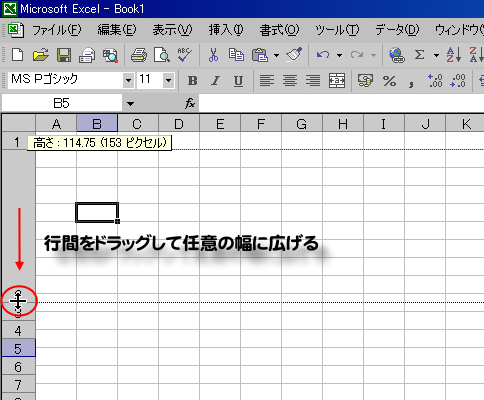The image size is (484, 400).
Task: Click the AutoSum sigma button
Action: 420,55
